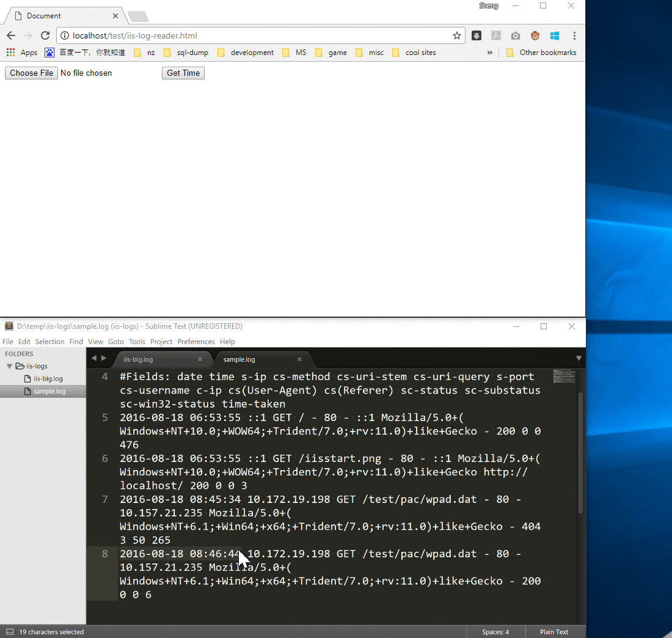Open the Apps bookmarks shortcut
Image resolution: width=672 pixels, height=638 pixels.
22,53
